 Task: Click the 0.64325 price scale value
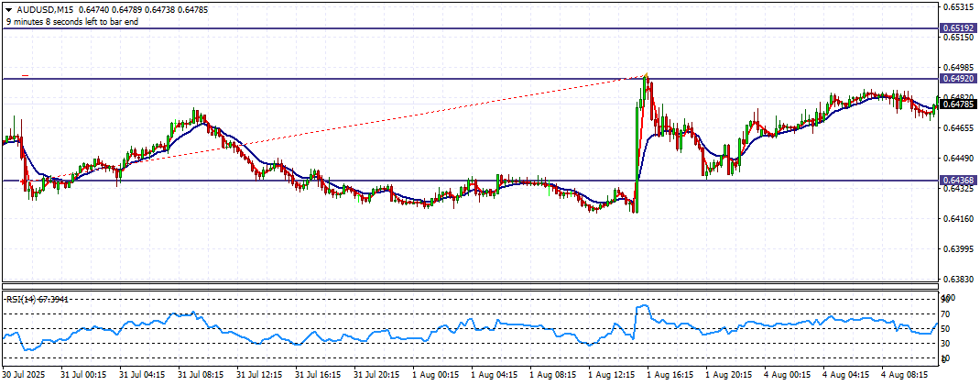pyautogui.click(x=959, y=189)
